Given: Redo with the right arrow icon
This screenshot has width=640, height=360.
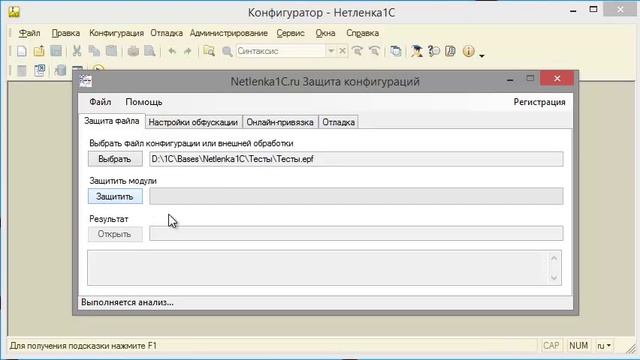Looking at the screenshot, I should [x=187, y=51].
